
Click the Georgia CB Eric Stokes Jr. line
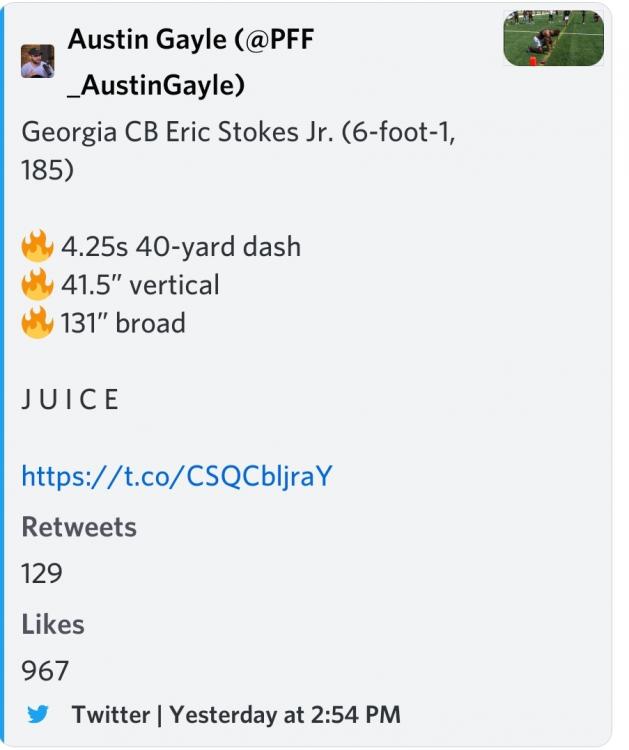[238, 133]
